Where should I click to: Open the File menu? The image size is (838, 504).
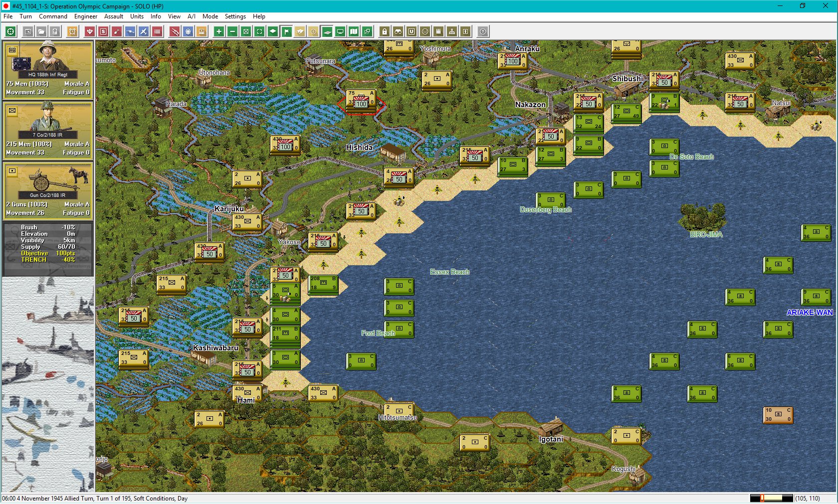pos(8,16)
